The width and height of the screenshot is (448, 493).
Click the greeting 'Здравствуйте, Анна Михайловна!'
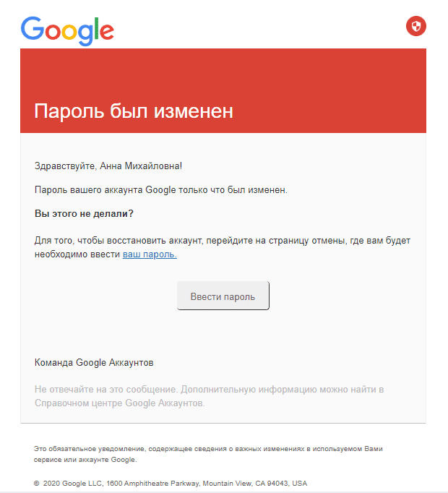pyautogui.click(x=108, y=166)
